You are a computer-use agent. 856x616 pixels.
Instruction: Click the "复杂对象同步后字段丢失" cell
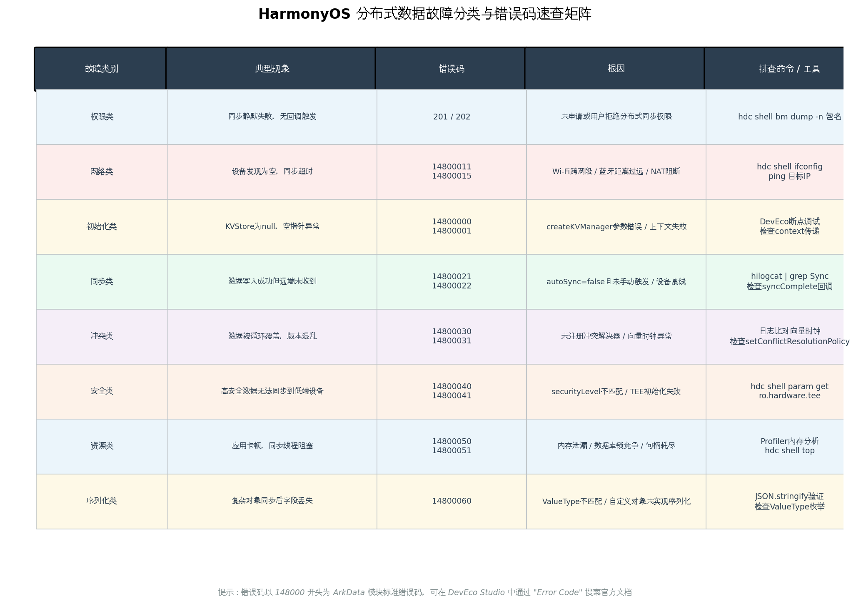click(272, 502)
